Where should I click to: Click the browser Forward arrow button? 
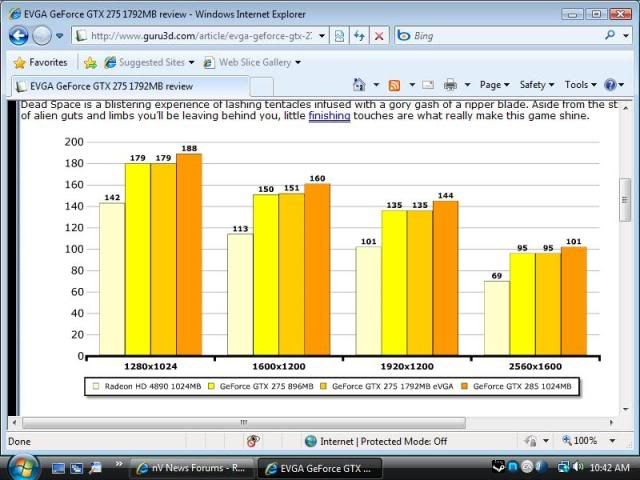(42, 36)
